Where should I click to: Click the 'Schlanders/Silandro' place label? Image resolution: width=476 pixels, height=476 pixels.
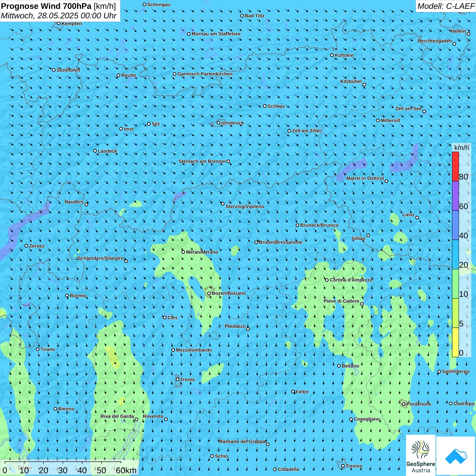[101, 258]
